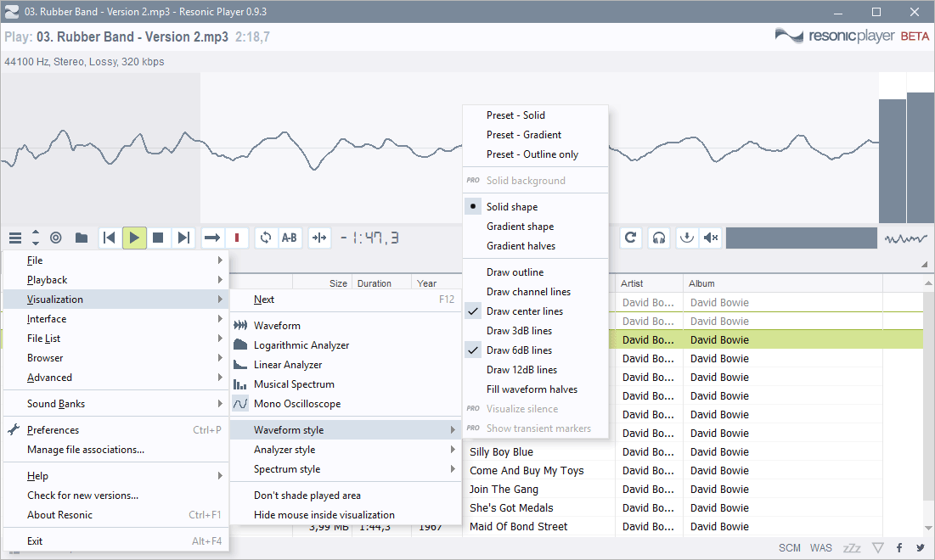Uncheck Draw center lines
Image resolution: width=935 pixels, height=560 pixels.
(536, 311)
